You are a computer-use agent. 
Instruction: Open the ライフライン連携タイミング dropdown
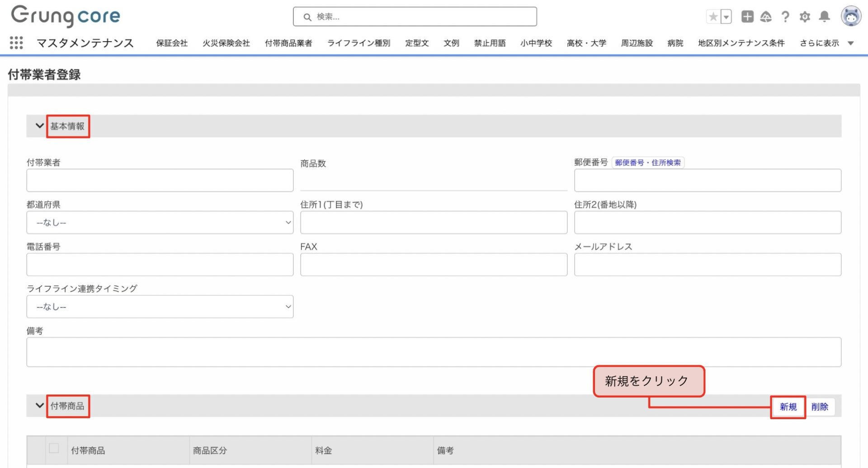coord(160,307)
